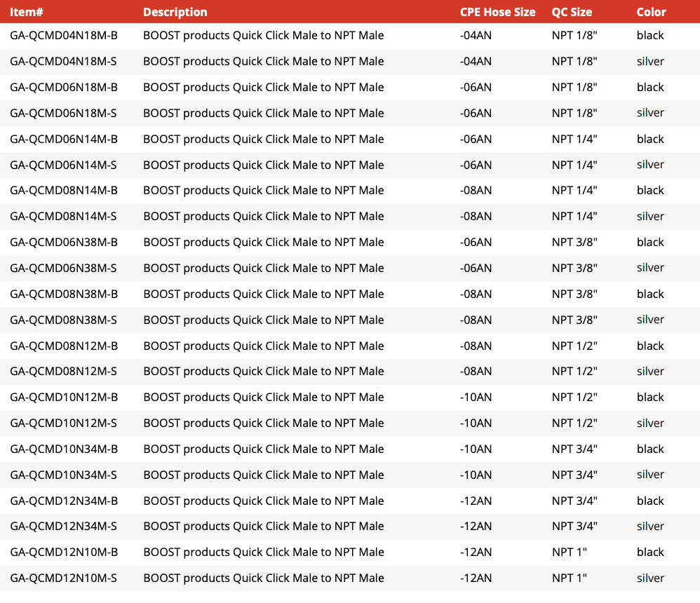The width and height of the screenshot is (700, 603).
Task: Select item number GA-QCMD12N34M-S
Action: click(63, 526)
